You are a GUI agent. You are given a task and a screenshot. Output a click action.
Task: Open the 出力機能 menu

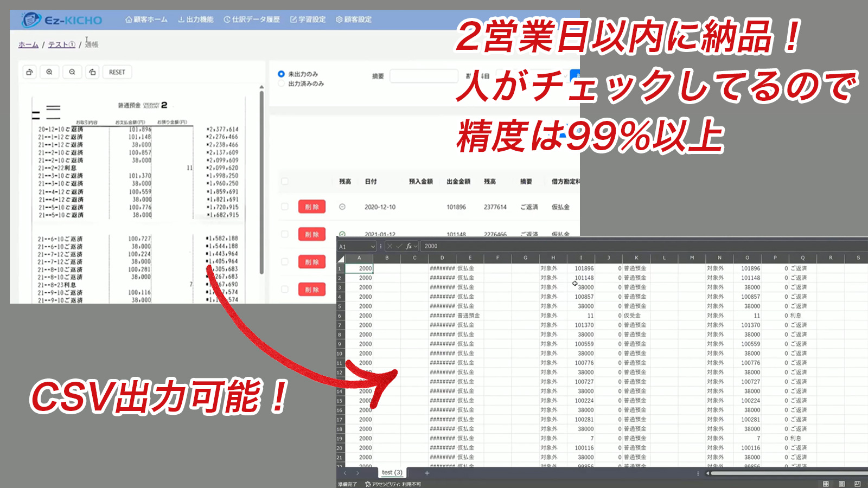coord(196,20)
